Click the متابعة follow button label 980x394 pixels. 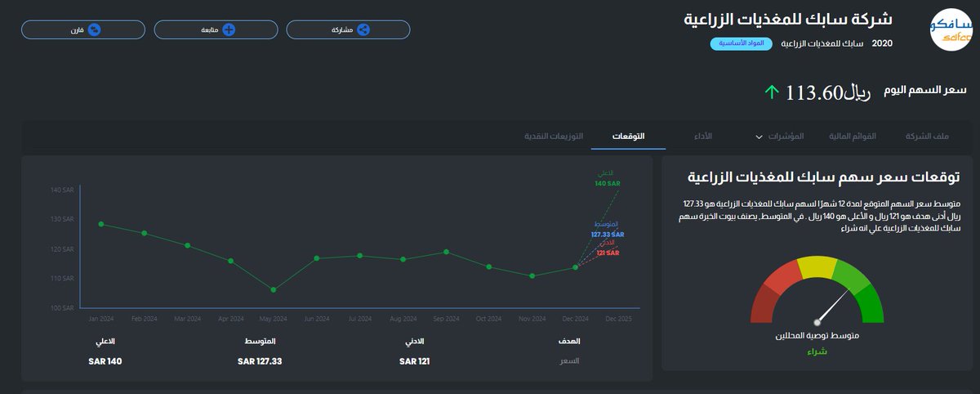[209, 29]
